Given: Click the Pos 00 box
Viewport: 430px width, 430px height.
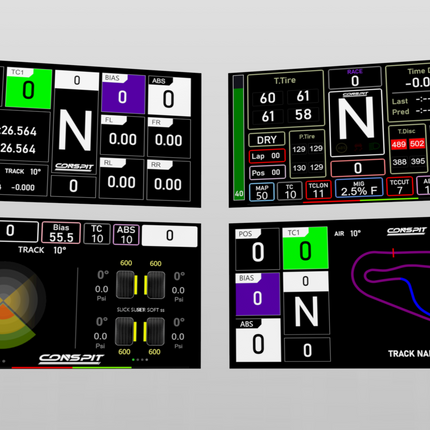Looking at the screenshot, I should tap(267, 172).
